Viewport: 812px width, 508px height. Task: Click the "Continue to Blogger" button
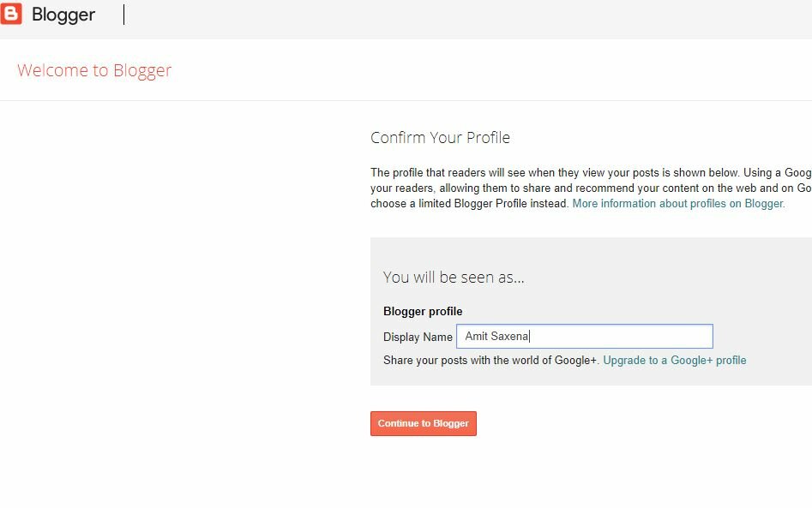click(x=423, y=424)
